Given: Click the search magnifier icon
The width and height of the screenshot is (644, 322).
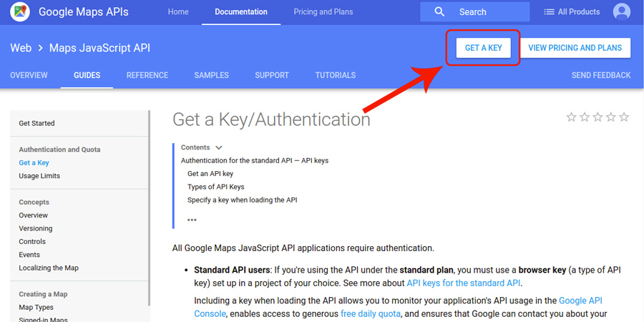Looking at the screenshot, I should [439, 12].
